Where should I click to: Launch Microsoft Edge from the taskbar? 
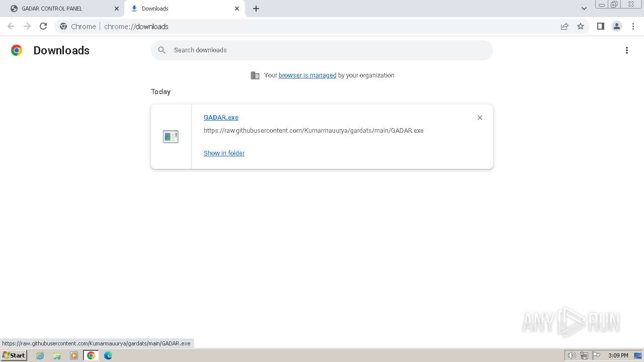point(108,355)
